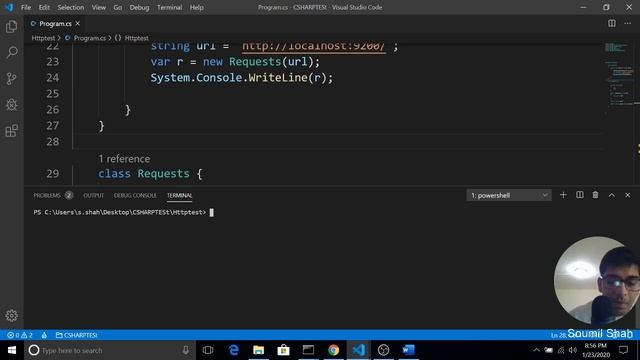640x360 pixels.
Task: Open editor More Actions menu
Action: [x=627, y=23]
